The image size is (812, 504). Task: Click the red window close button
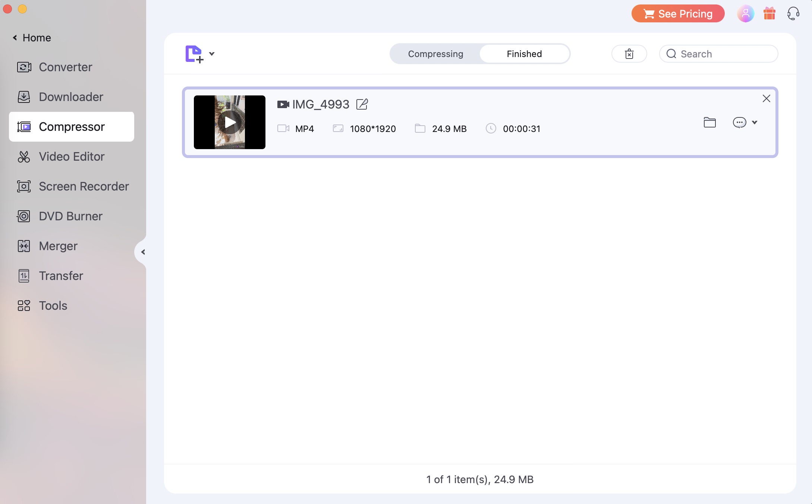(x=7, y=9)
